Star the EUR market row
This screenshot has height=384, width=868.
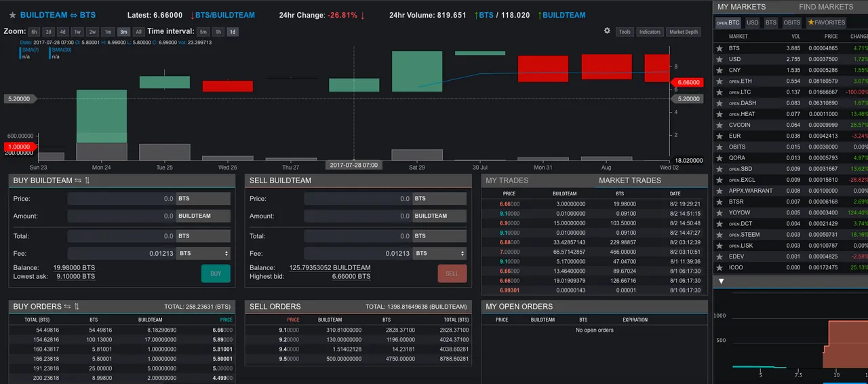(x=719, y=136)
